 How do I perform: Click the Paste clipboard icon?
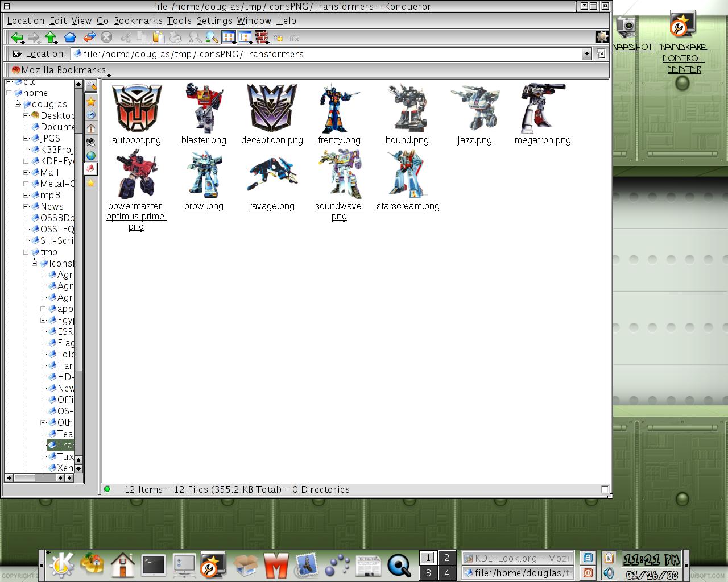(159, 38)
